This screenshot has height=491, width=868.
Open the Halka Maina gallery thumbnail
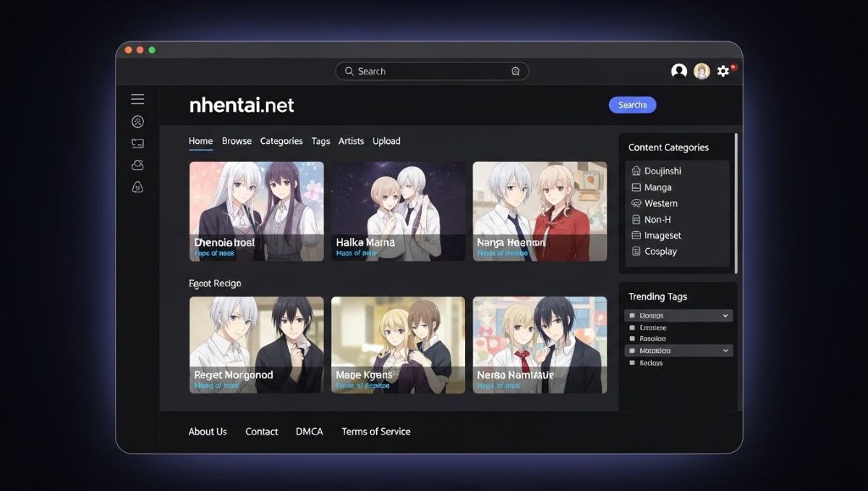pos(398,210)
